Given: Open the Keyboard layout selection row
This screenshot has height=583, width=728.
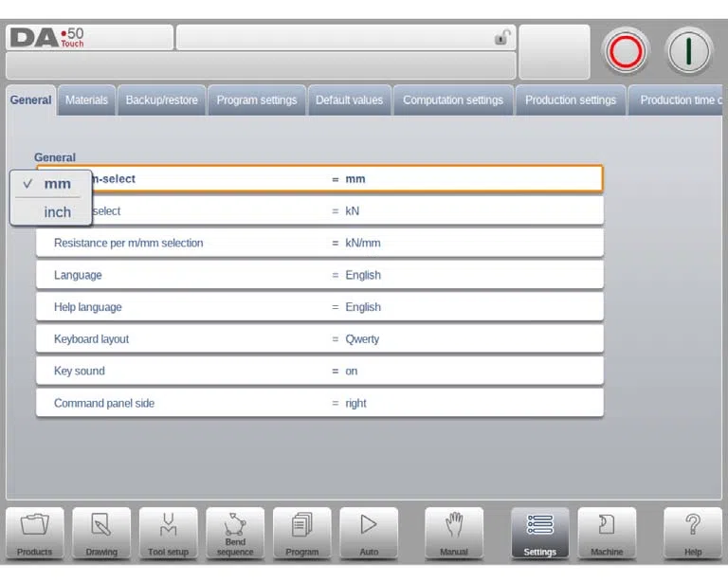Looking at the screenshot, I should click(x=319, y=338).
